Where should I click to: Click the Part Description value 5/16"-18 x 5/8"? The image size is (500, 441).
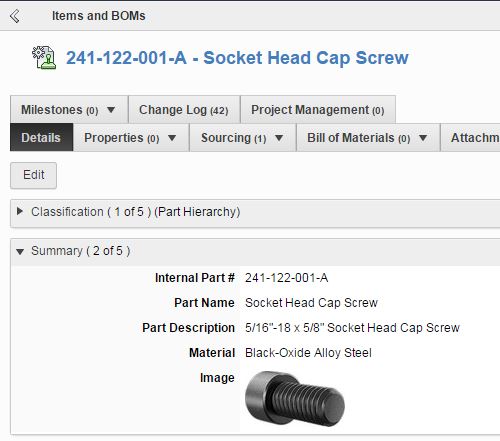(x=352, y=328)
